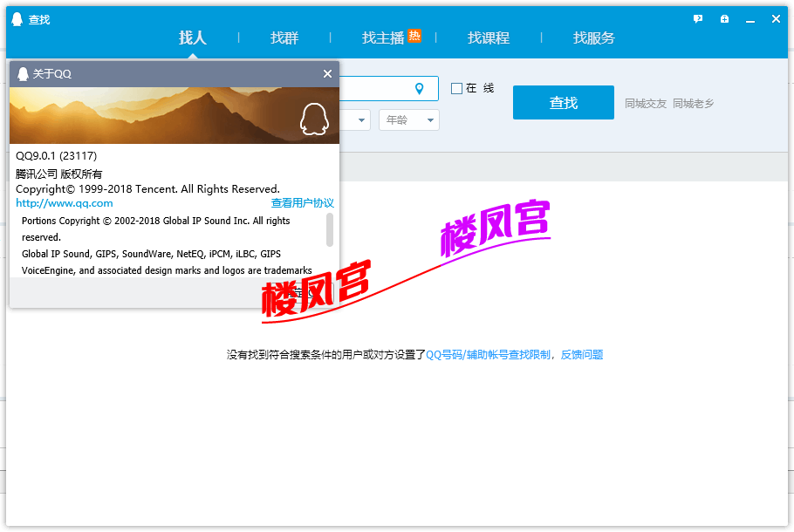Click the scrollbar thumb in About dialog
This screenshot has width=794, height=532.
(330, 229)
